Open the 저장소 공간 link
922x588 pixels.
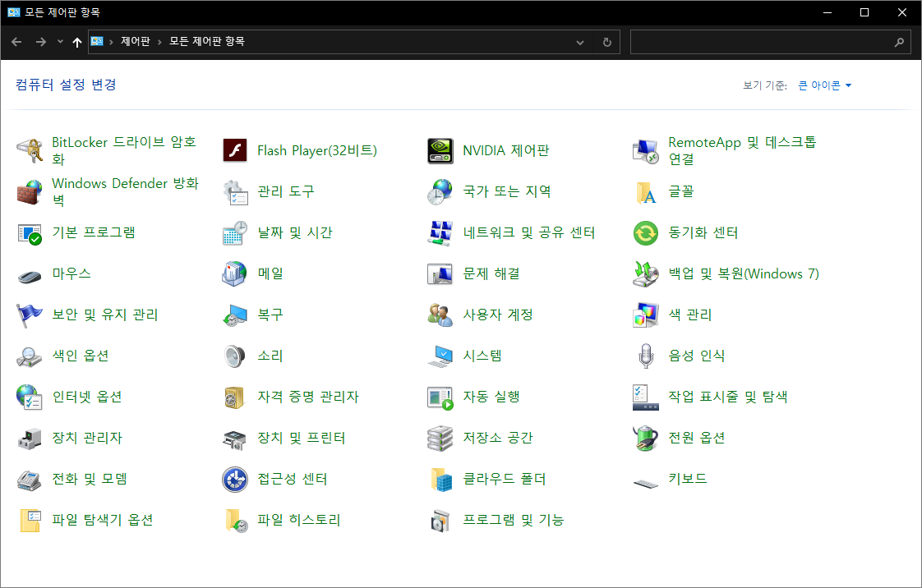tap(497, 439)
